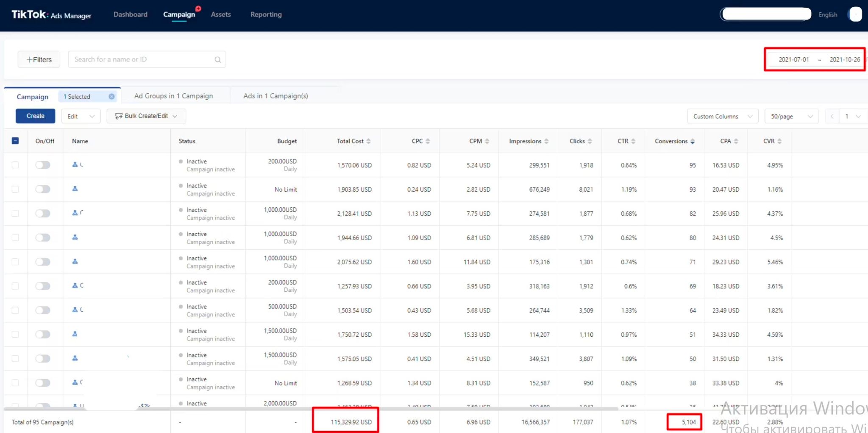The height and width of the screenshot is (433, 868).
Task: Click the TikTok Ads Manager logo
Action: [x=51, y=15]
